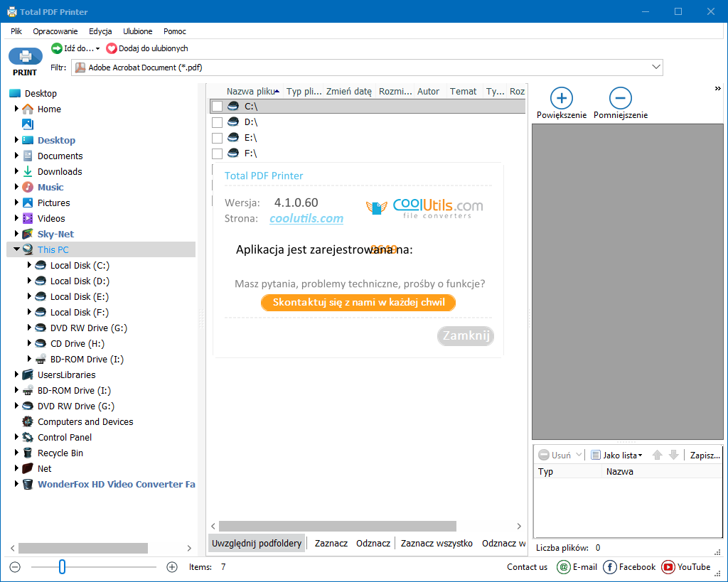Click the zoom-out minus icon beside slider
The height and width of the screenshot is (582, 728).
15,566
